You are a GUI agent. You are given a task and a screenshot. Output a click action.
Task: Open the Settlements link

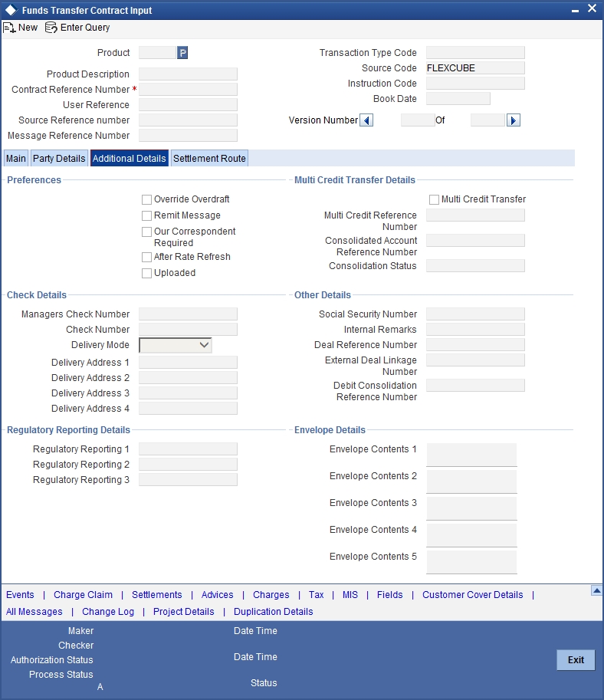(156, 595)
